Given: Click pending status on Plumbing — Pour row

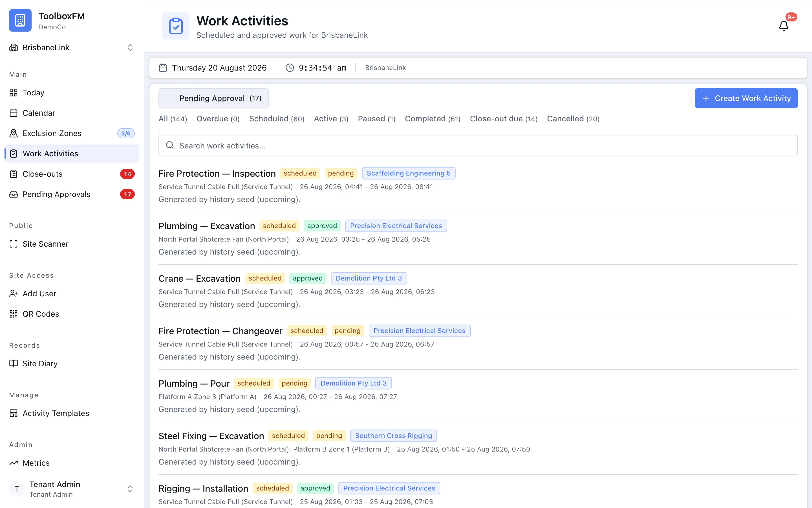Looking at the screenshot, I should coord(295,383).
